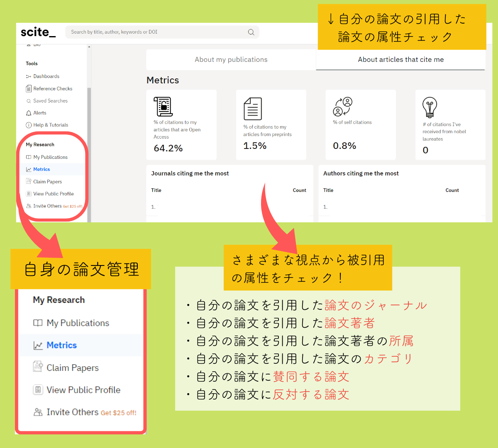
Task: Click the search magnifier icon
Action: 251,32
